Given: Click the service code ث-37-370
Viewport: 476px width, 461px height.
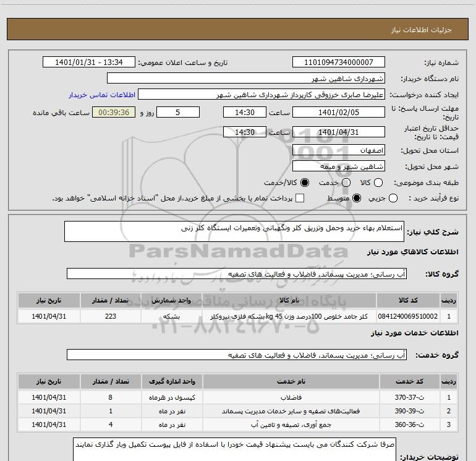Looking at the screenshot, I should (x=409, y=397).
